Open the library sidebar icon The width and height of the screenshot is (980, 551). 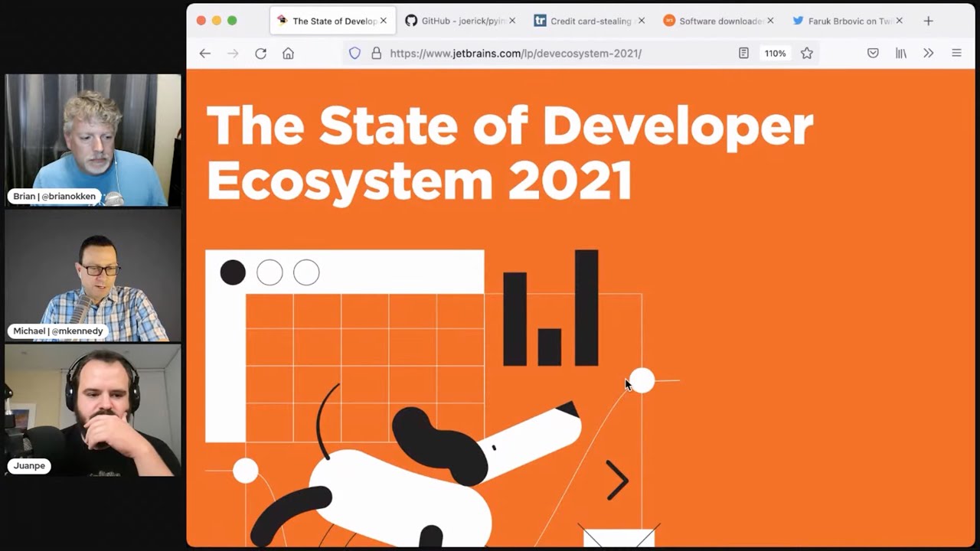901,54
